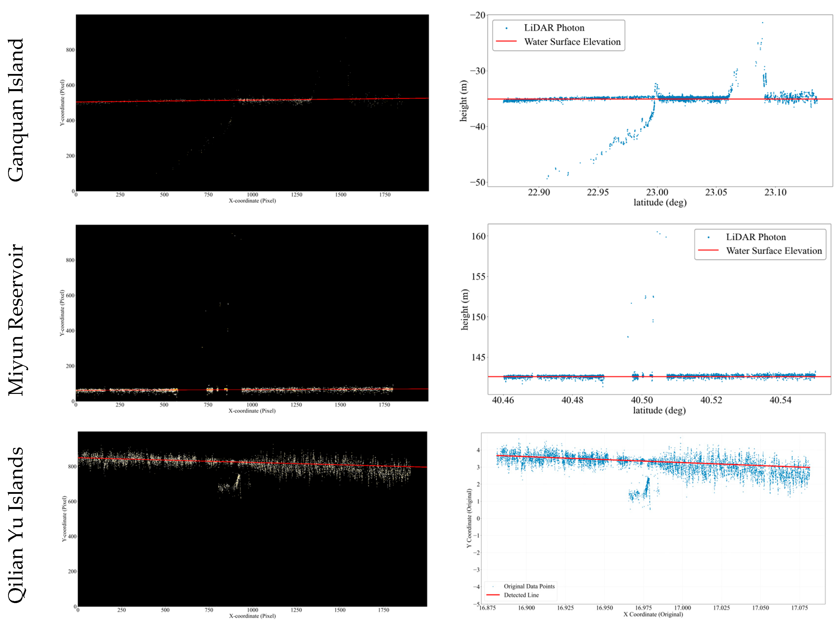This screenshot has width=840, height=630.
Task: Click the "X Coordinate (Original)" axis label
Action: click(653, 614)
